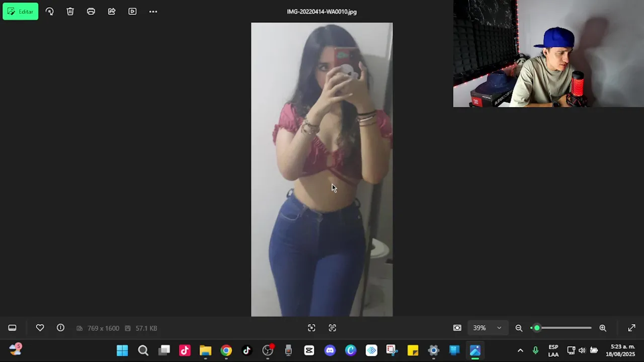Open the three-dot more options menu

pyautogui.click(x=153, y=12)
